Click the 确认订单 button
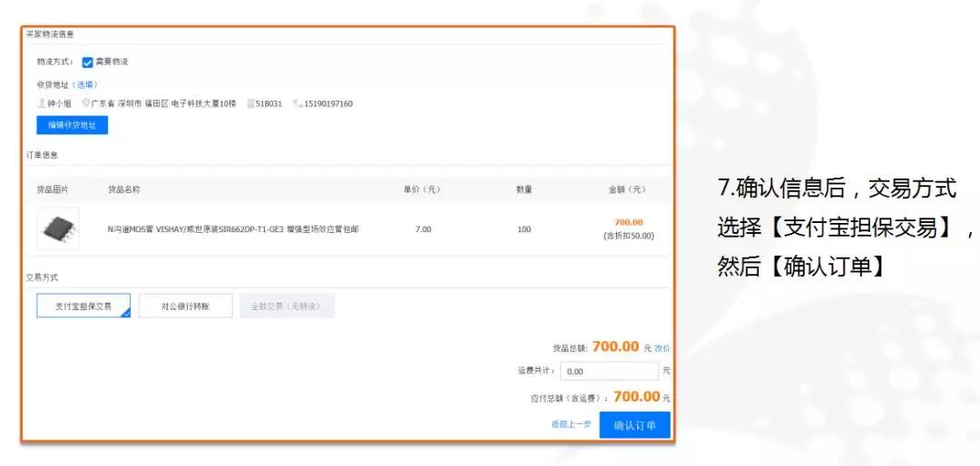Image resolution: width=980 pixels, height=466 pixels. 634,425
